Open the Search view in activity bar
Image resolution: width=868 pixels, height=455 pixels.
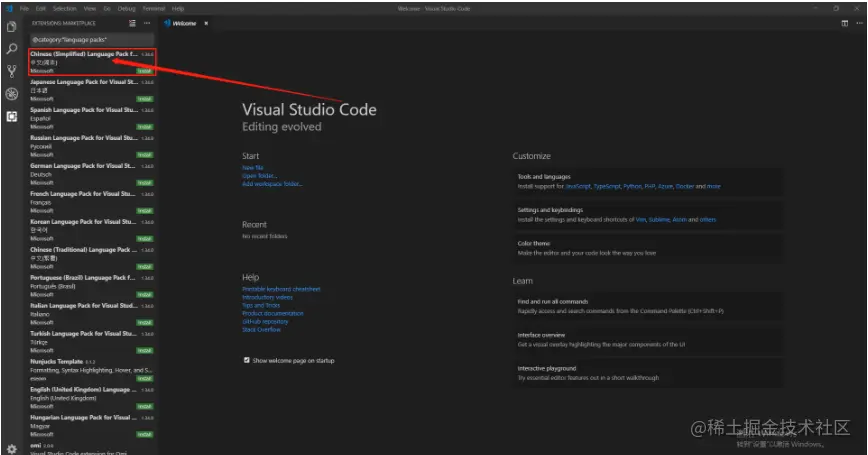(12, 49)
